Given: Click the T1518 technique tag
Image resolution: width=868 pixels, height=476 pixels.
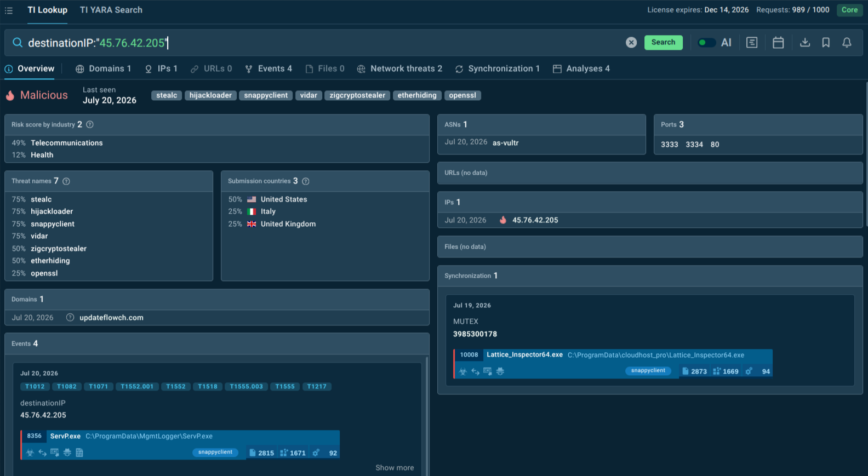Looking at the screenshot, I should pos(208,387).
